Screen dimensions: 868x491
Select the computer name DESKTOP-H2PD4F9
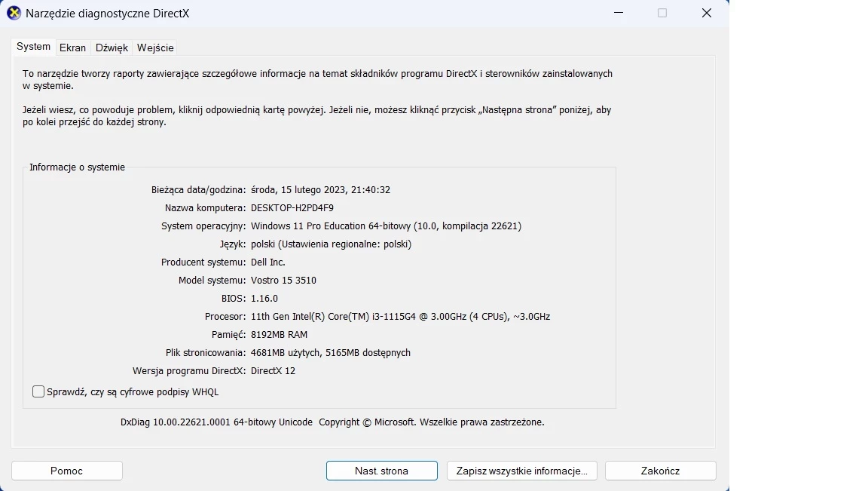[x=292, y=208]
